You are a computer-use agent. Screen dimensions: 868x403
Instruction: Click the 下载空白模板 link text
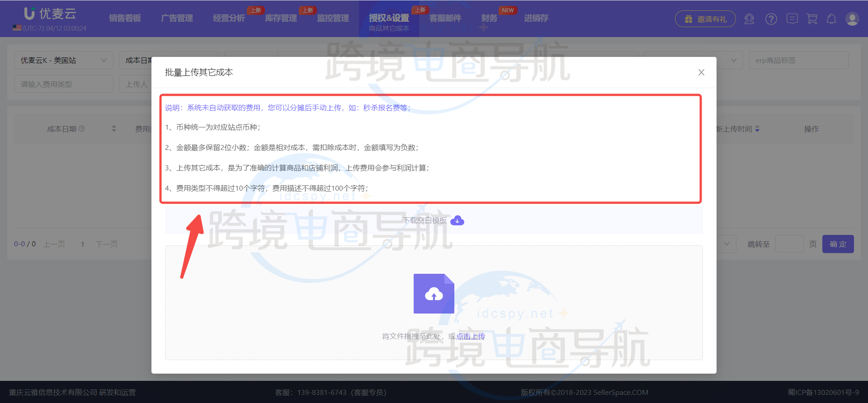pyautogui.click(x=425, y=220)
